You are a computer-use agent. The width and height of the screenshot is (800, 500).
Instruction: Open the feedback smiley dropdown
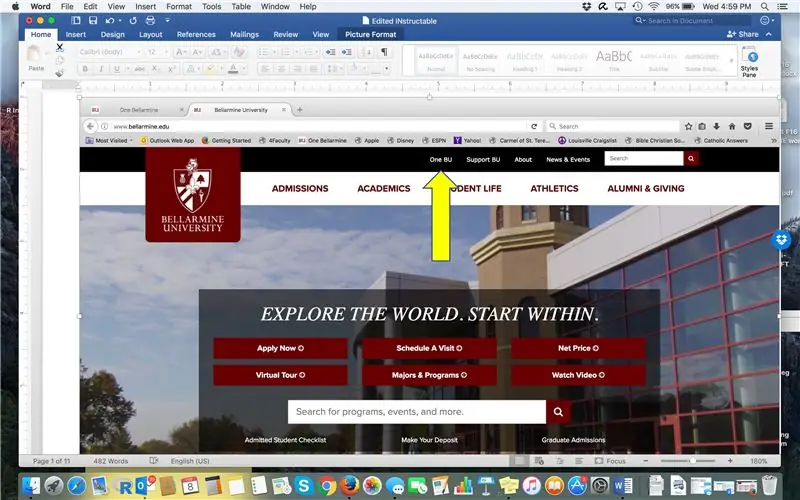pos(767,20)
